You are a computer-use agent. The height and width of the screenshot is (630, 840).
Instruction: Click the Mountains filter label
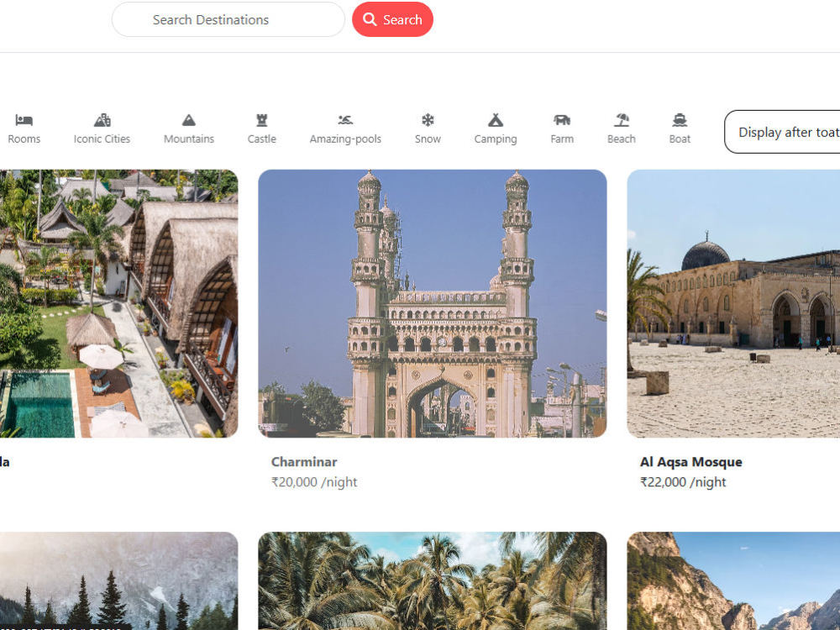coord(188,139)
